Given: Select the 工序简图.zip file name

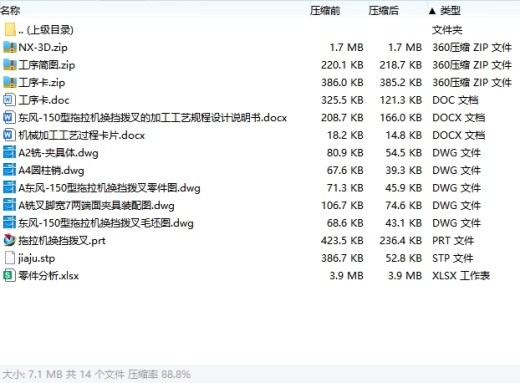Looking at the screenshot, I should (x=47, y=65).
